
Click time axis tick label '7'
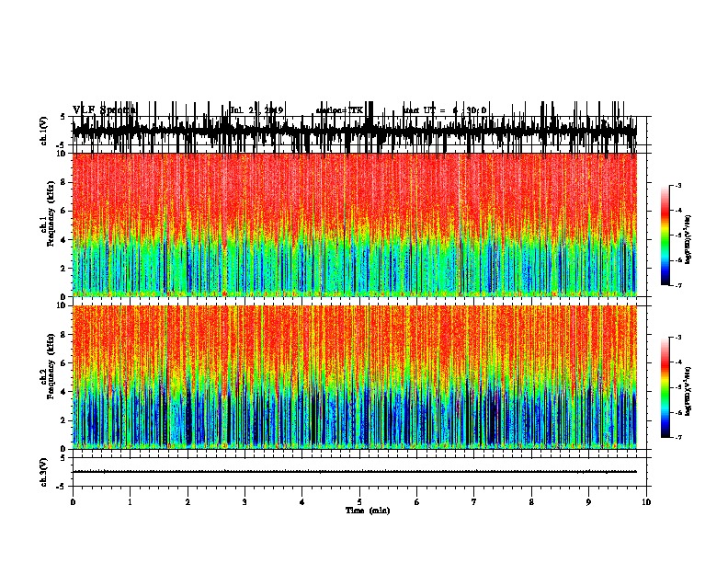pyautogui.click(x=474, y=502)
